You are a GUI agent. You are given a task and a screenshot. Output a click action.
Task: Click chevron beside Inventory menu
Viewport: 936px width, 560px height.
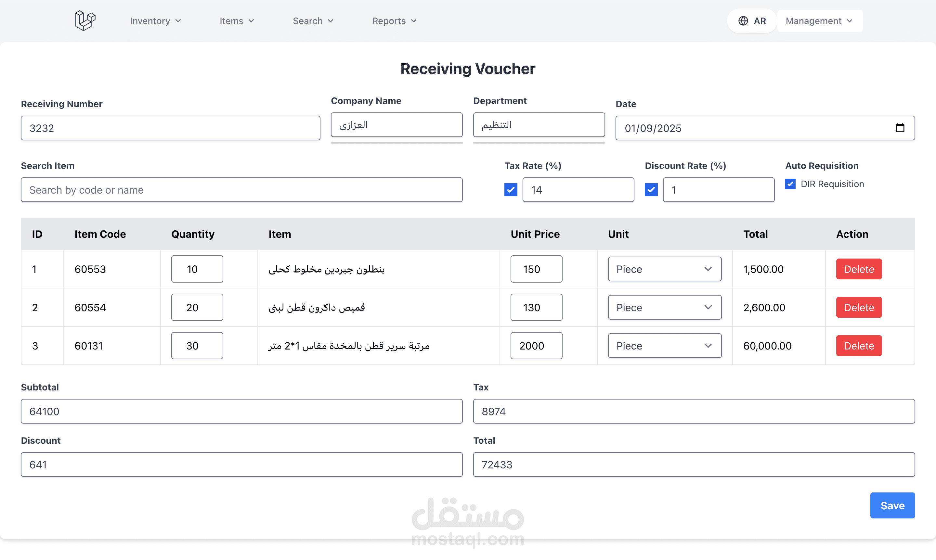(178, 21)
